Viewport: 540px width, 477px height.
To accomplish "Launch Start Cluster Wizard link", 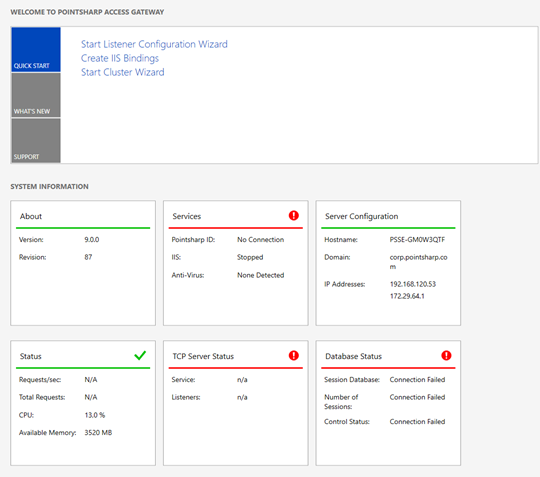I will (123, 72).
